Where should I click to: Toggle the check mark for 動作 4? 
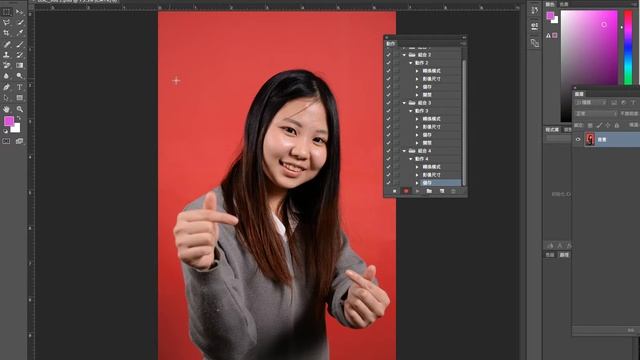pos(389,159)
